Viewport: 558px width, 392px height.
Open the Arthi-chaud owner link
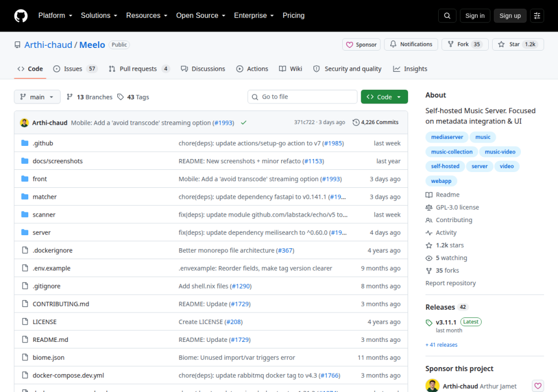point(48,45)
